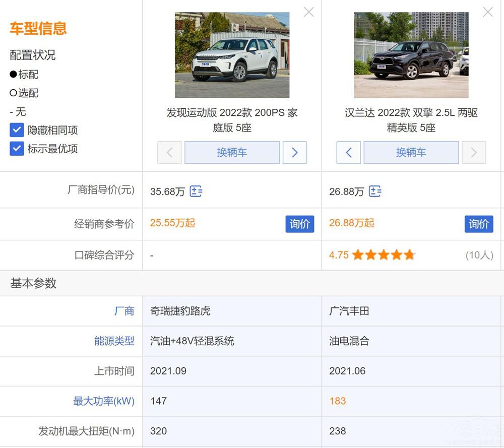Remove the 汉兰达 car from comparison
Screen dimensions: 504x448
(487, 12)
